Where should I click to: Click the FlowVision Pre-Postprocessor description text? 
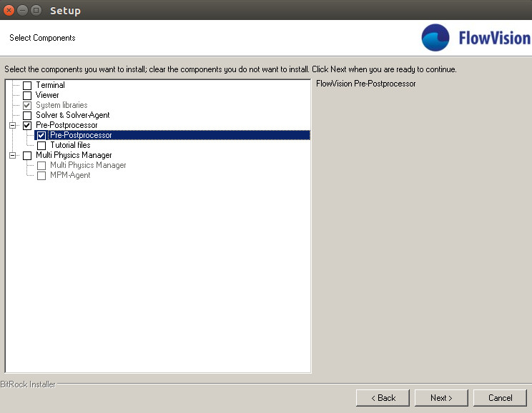click(366, 84)
